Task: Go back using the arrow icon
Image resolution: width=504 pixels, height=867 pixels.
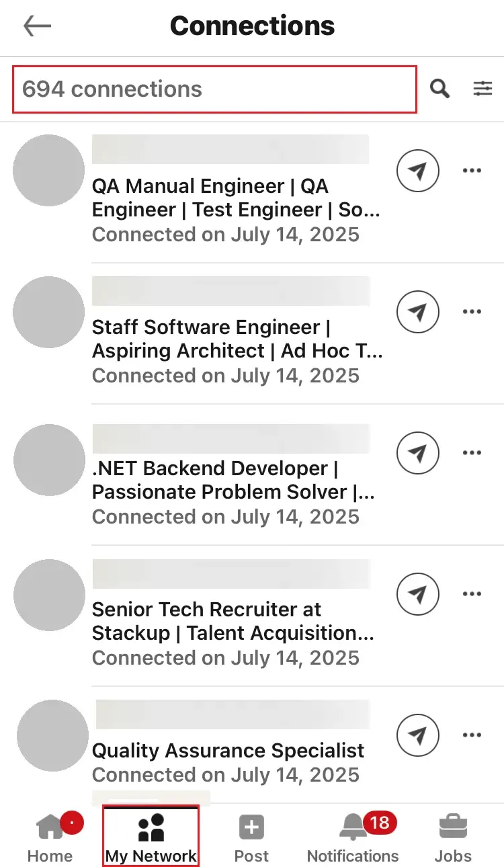Action: pyautogui.click(x=38, y=26)
